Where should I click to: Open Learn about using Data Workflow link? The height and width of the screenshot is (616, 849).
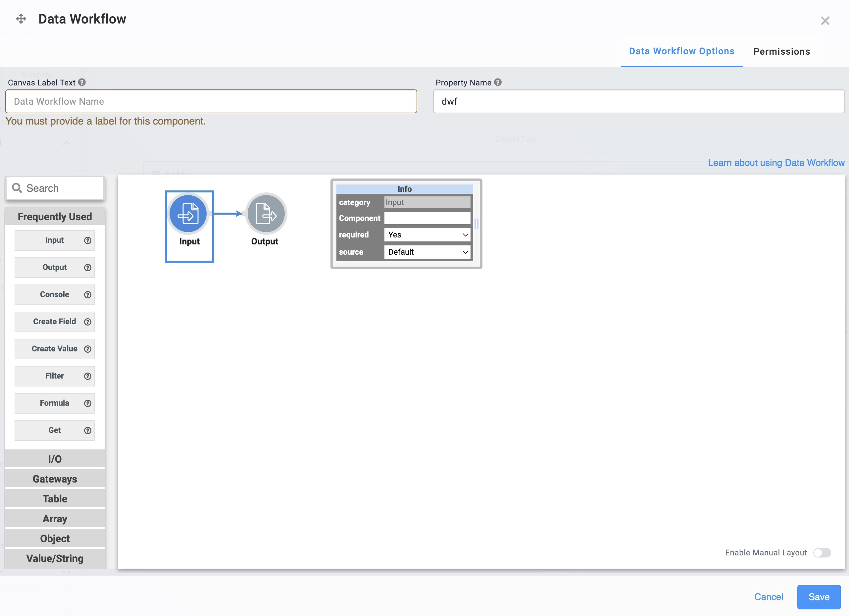click(x=776, y=163)
